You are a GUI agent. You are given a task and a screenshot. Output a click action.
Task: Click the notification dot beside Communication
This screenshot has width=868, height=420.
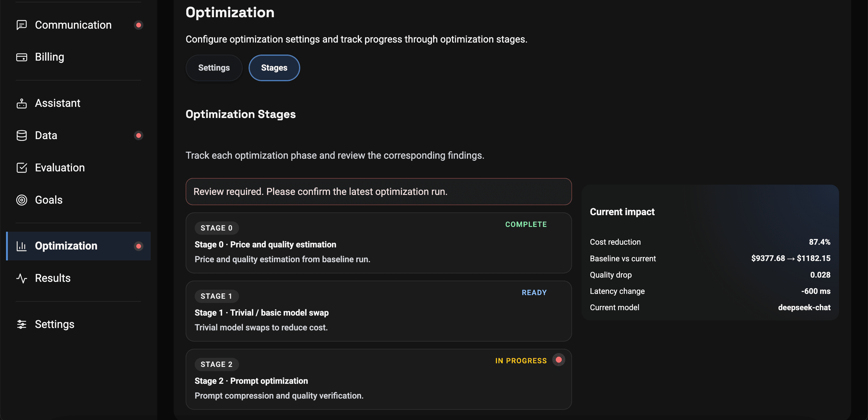click(139, 25)
